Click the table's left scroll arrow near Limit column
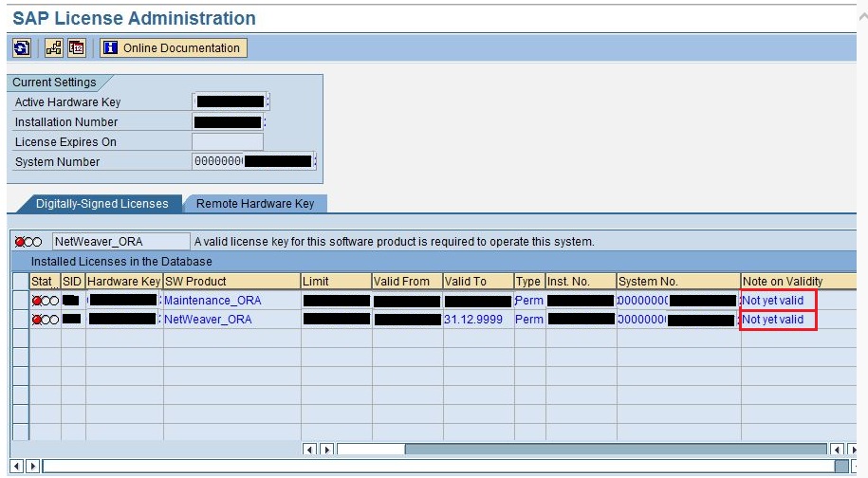 (310, 450)
